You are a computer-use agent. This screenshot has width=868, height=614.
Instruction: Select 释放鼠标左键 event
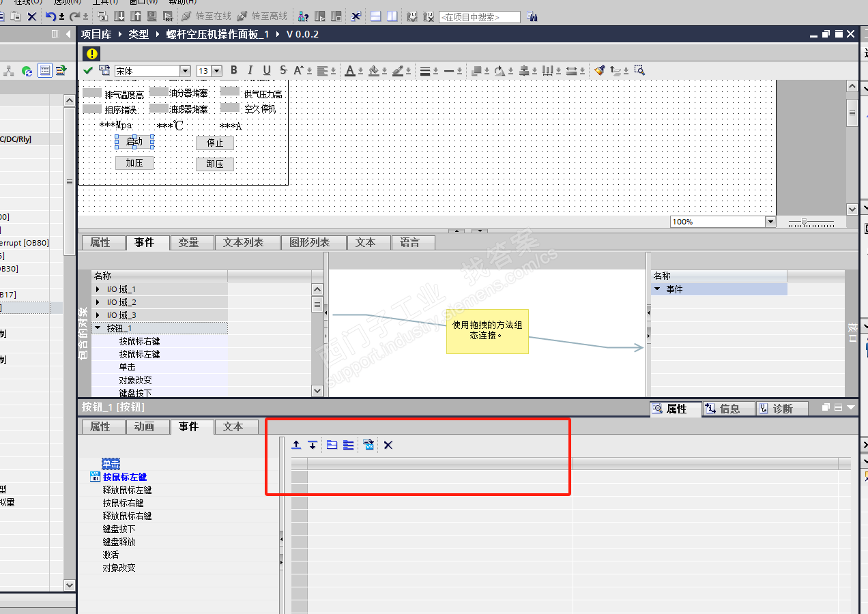128,490
